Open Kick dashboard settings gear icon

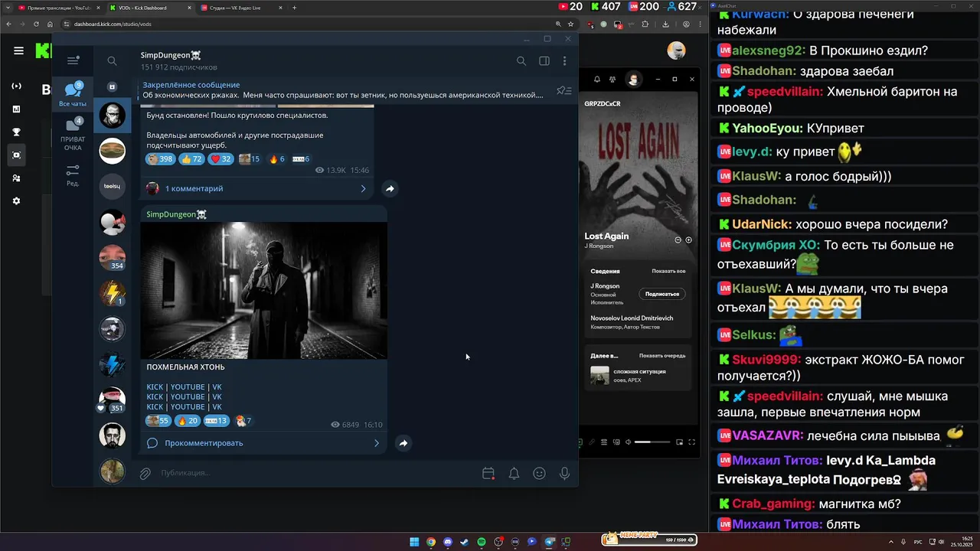click(17, 201)
